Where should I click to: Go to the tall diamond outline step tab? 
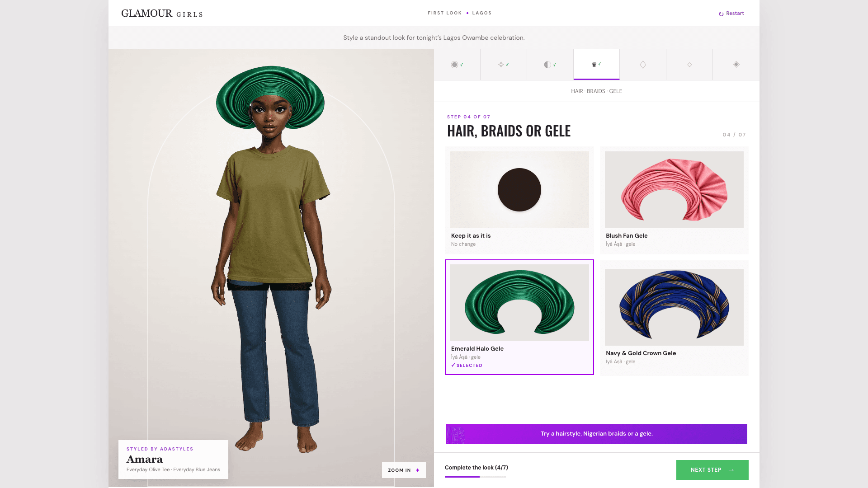(643, 65)
